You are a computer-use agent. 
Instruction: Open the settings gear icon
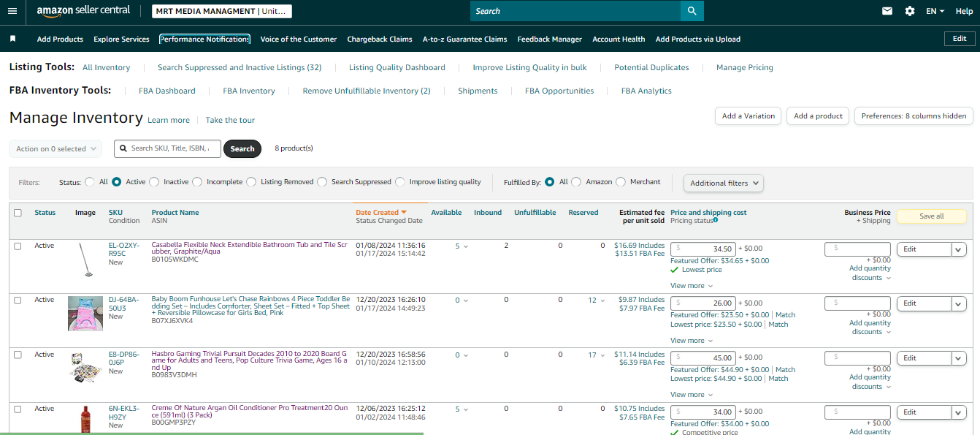pos(910,11)
